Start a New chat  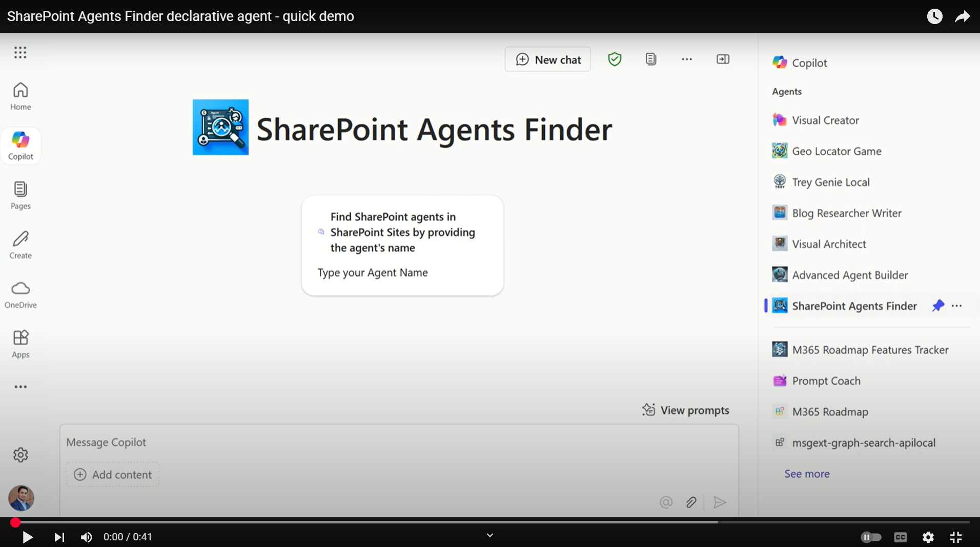(x=547, y=59)
